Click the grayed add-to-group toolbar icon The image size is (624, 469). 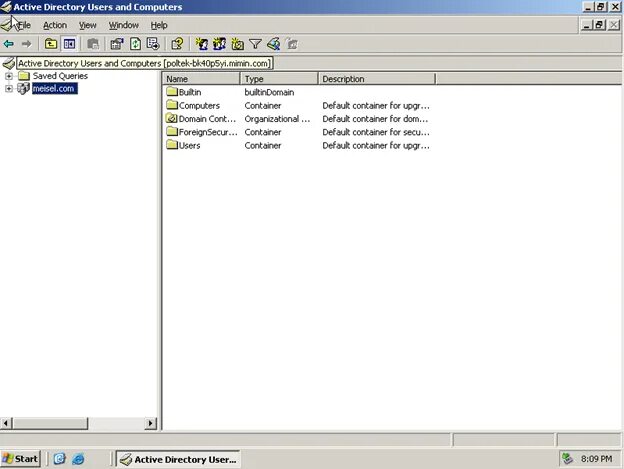(x=292, y=44)
